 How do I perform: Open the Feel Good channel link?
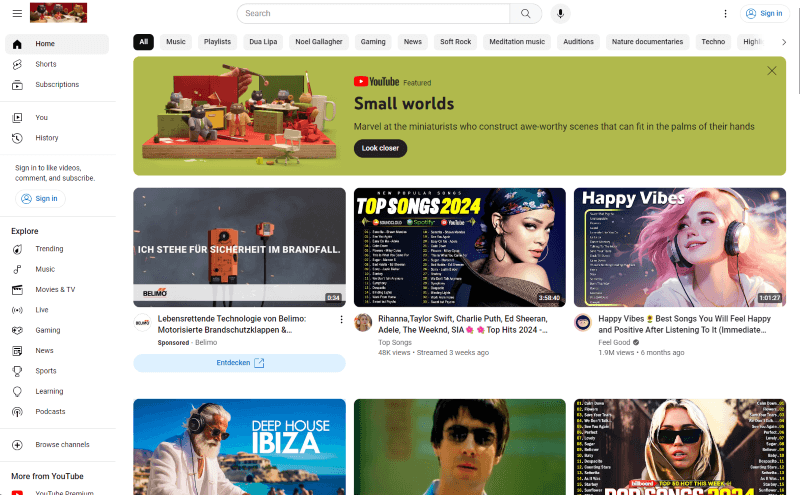614,342
